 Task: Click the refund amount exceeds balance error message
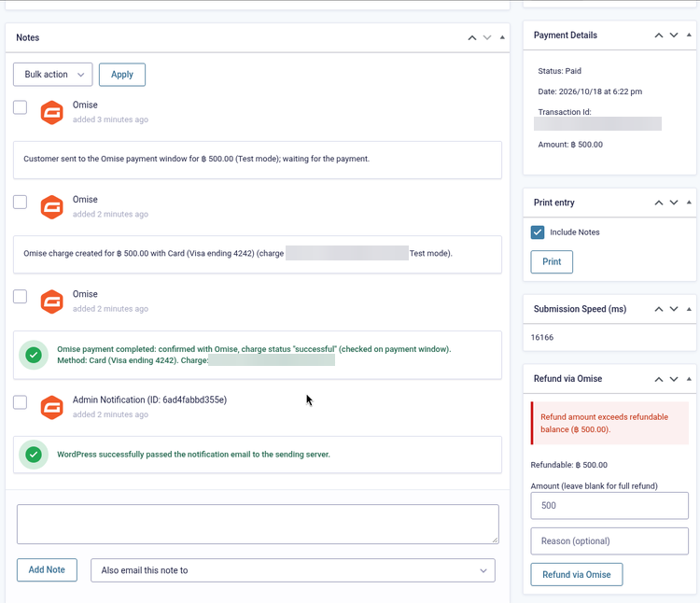click(609, 423)
